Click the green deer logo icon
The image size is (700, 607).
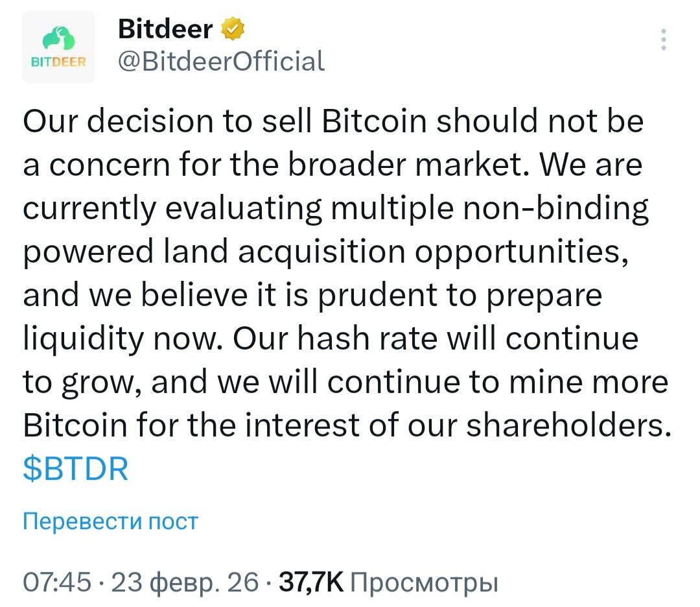coord(58,40)
